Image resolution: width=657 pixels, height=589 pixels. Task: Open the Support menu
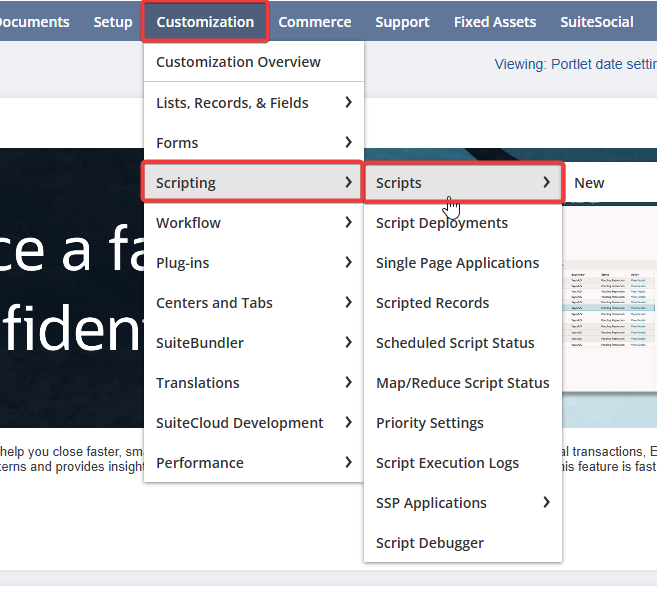pos(402,22)
